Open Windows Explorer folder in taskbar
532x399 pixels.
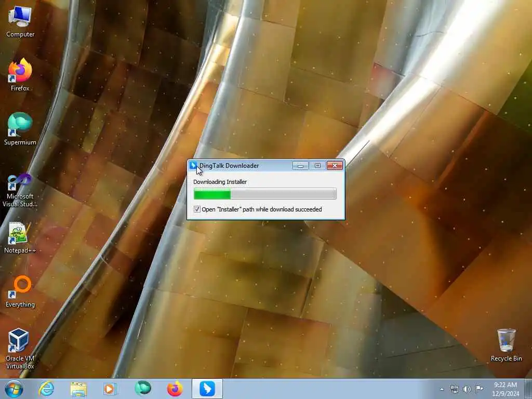click(x=78, y=389)
